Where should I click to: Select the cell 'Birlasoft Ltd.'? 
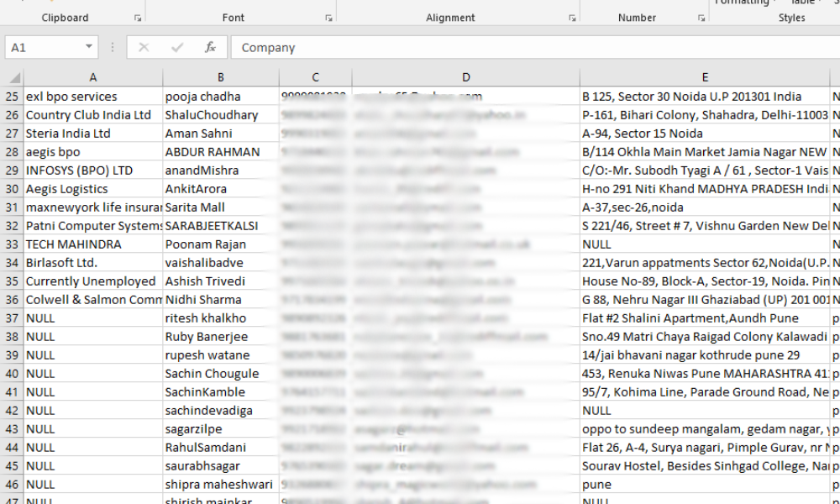pyautogui.click(x=93, y=263)
